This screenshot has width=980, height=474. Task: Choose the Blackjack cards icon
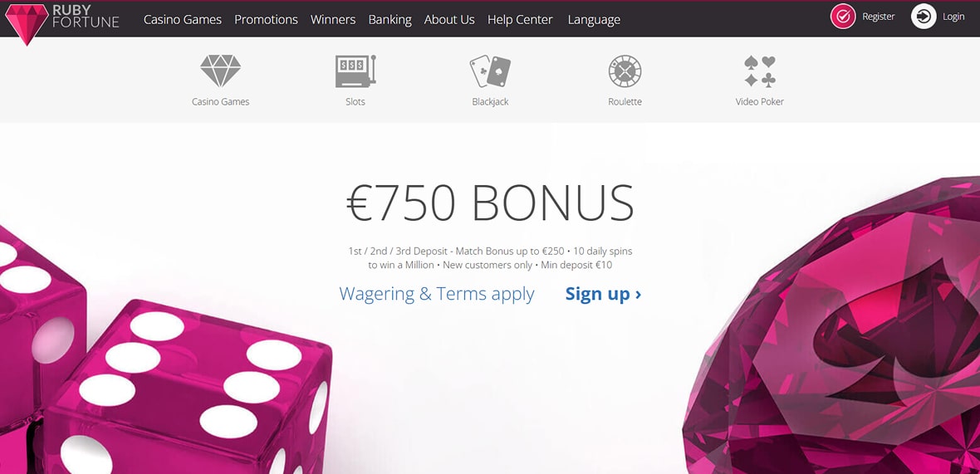(x=490, y=71)
